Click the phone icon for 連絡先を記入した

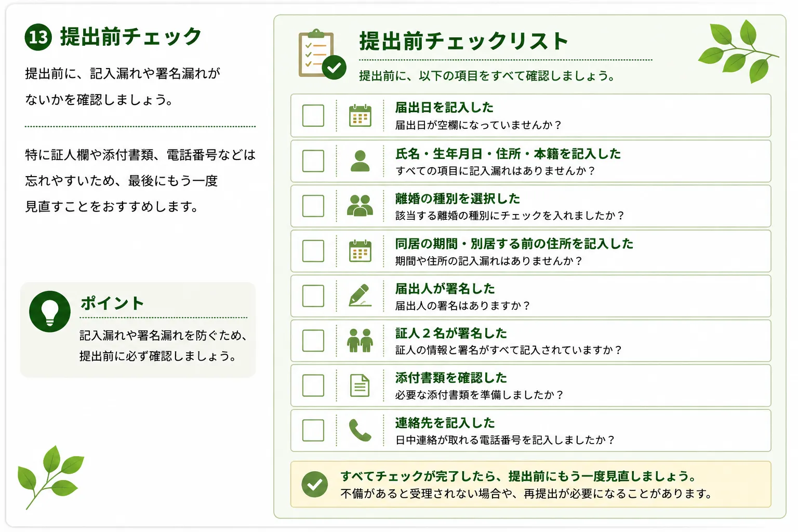pyautogui.click(x=360, y=430)
